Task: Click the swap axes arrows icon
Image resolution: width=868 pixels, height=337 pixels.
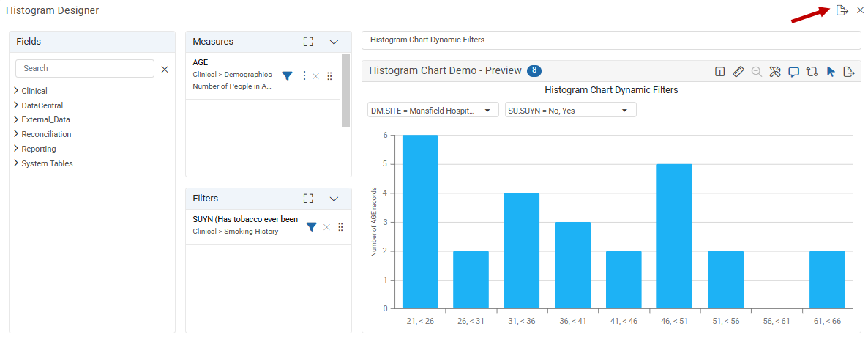Action: [x=812, y=72]
